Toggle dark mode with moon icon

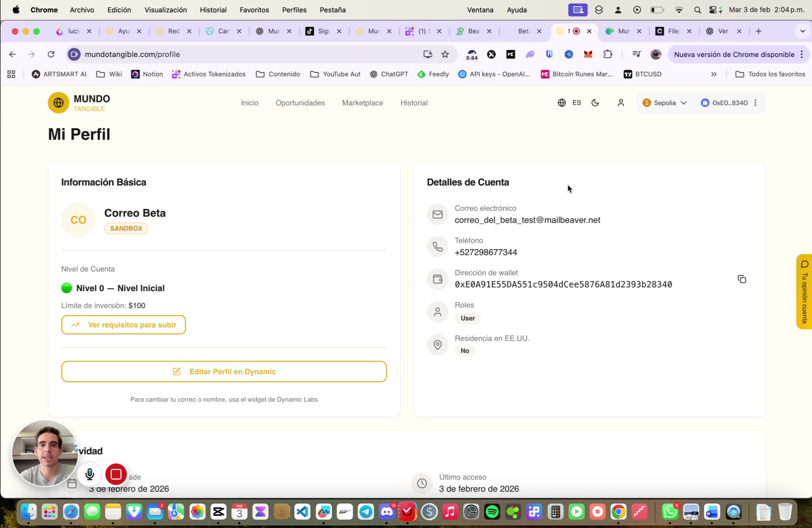[595, 103]
